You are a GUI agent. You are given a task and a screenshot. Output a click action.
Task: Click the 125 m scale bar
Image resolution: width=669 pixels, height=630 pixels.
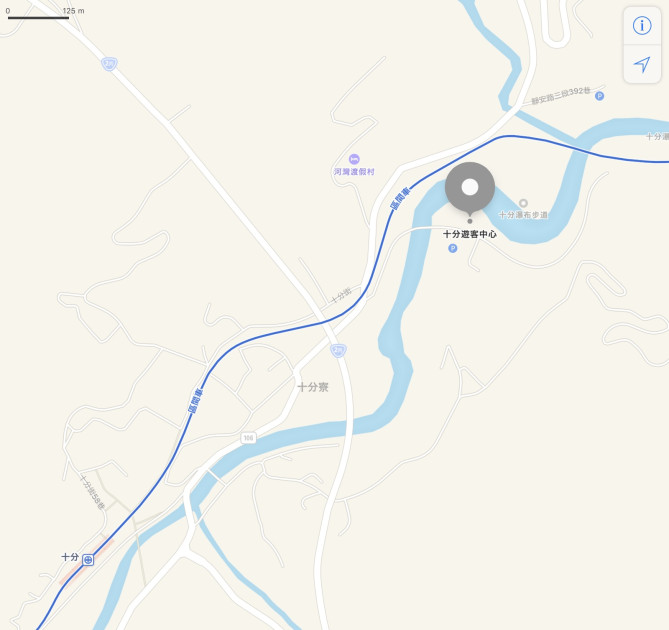[x=38, y=18]
